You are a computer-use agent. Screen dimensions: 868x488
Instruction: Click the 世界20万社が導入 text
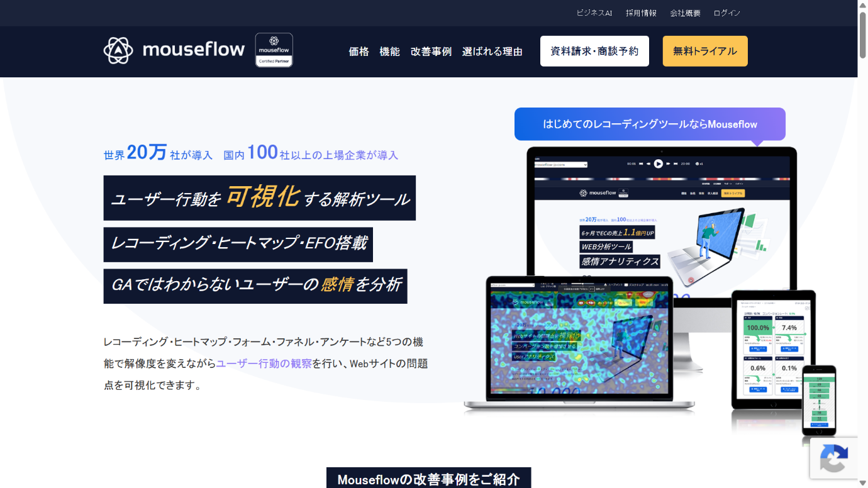point(159,153)
